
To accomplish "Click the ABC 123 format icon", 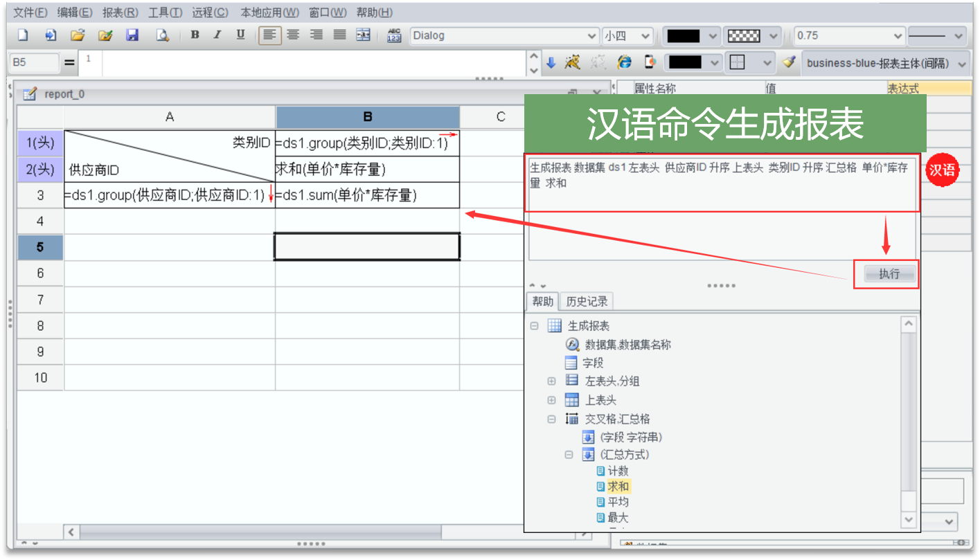I will pos(394,35).
